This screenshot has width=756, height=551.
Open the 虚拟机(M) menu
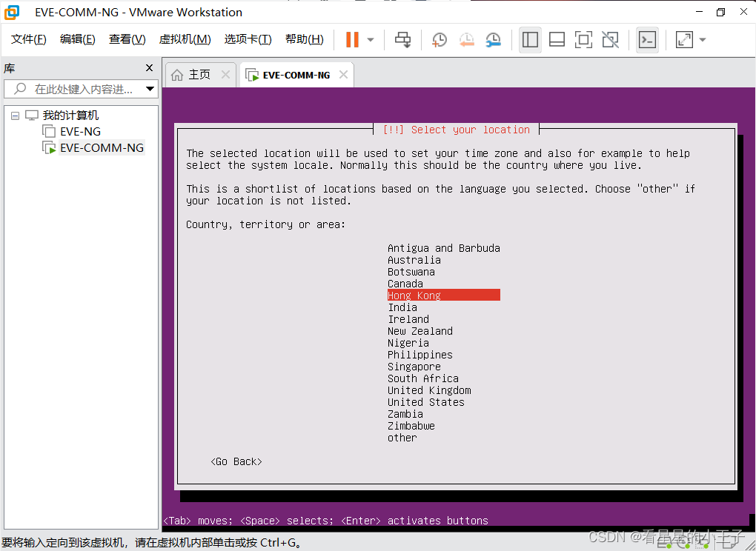[x=185, y=39]
